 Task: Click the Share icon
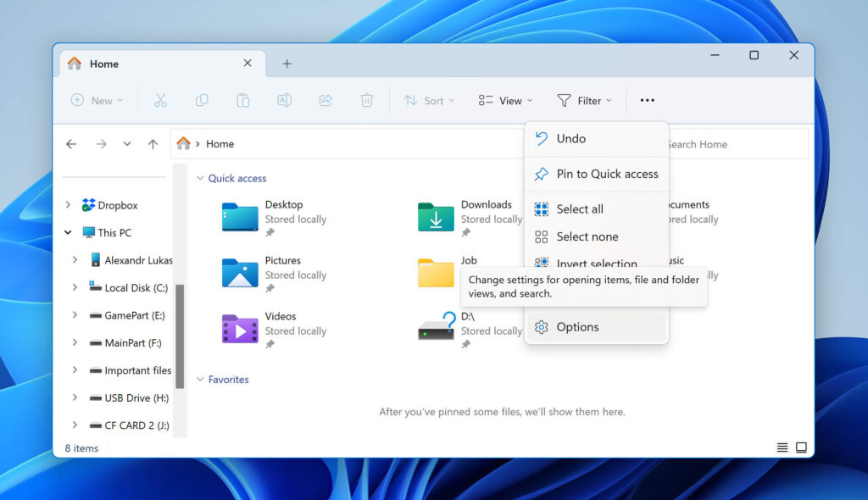[325, 100]
